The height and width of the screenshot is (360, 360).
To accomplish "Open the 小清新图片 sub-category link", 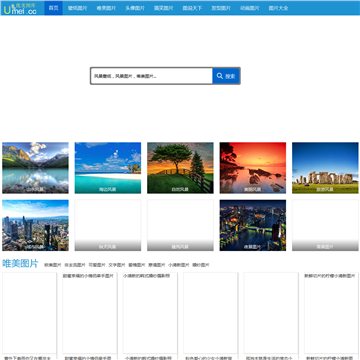I will click(x=179, y=265).
